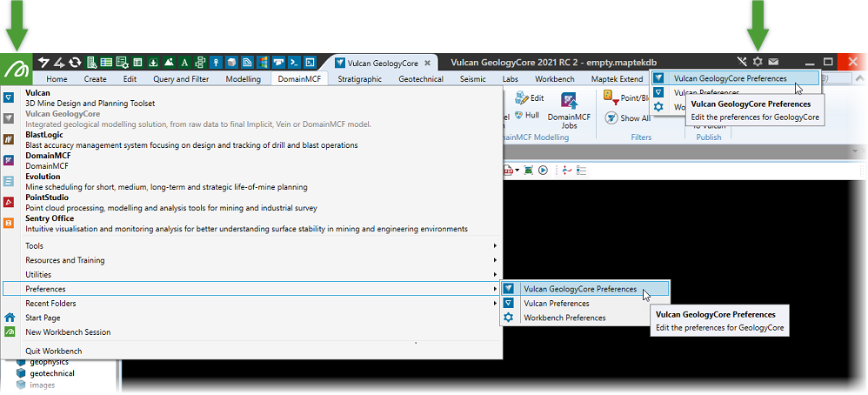Open the Seismic ribbon tab
The width and height of the screenshot is (868, 395).
tap(473, 78)
